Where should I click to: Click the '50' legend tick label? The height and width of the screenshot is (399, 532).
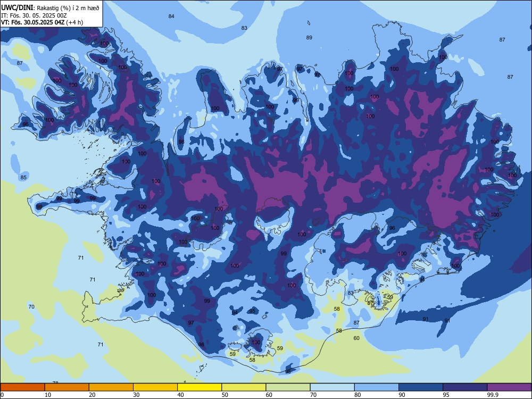click(x=225, y=395)
